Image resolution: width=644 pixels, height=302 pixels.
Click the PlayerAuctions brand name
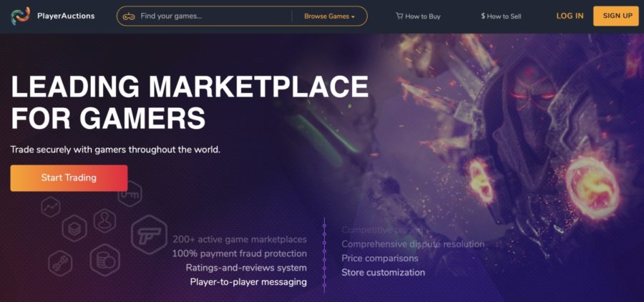(66, 16)
